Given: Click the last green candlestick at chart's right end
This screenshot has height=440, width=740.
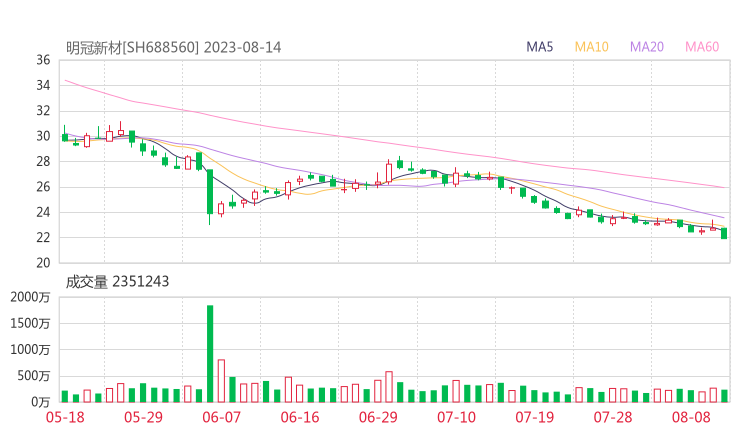Looking at the screenshot, I should [724, 233].
